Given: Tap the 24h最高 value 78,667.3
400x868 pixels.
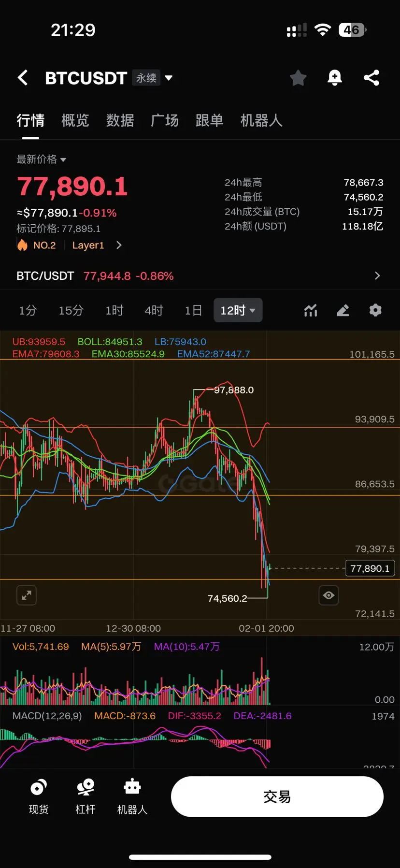Looking at the screenshot, I should (x=363, y=182).
